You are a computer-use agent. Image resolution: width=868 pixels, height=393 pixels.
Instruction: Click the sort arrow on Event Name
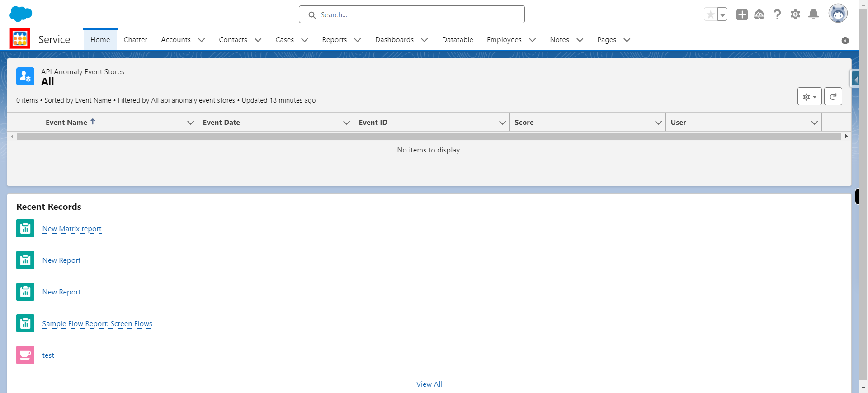coord(93,122)
